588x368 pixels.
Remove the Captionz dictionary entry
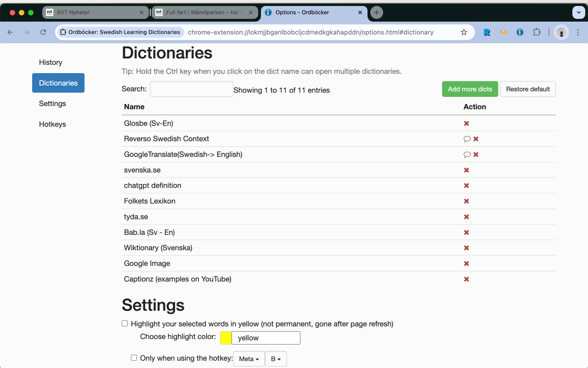[x=466, y=279]
